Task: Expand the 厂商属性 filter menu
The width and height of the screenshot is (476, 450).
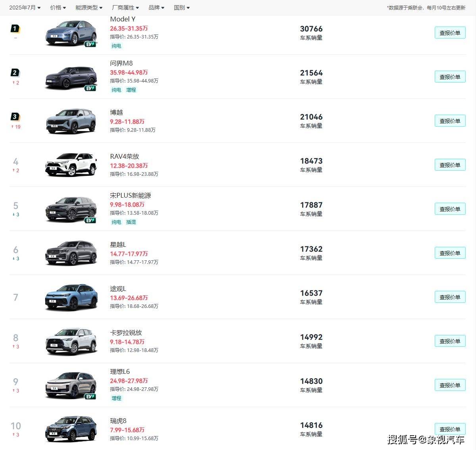Action: [125, 8]
